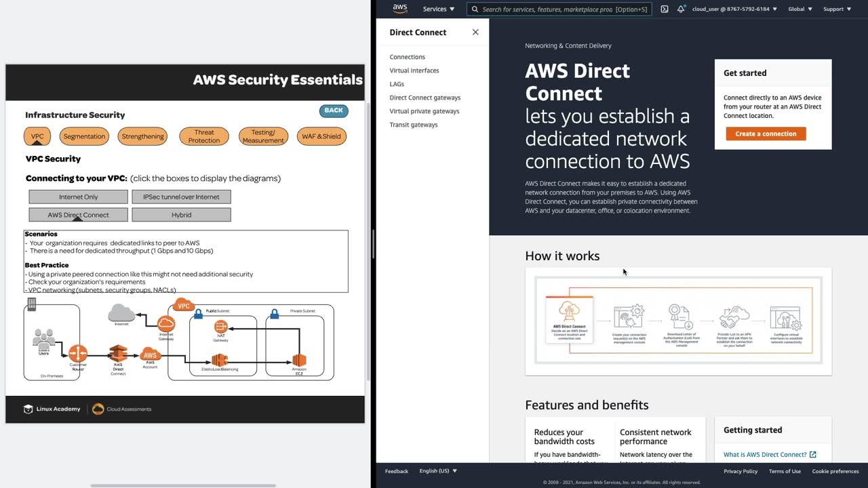Click the AWS Direct Connect icon in slide diagram
Screen dimensions: 868x488
[119, 354]
